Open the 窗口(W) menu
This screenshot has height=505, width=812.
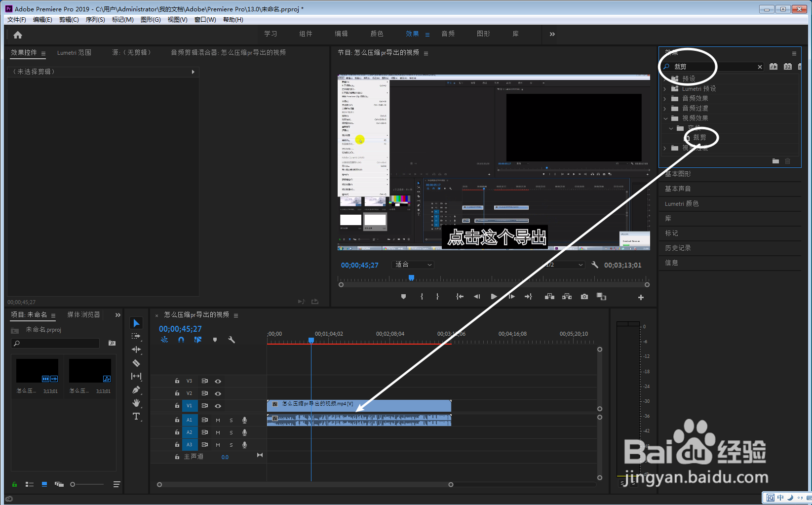click(205, 20)
